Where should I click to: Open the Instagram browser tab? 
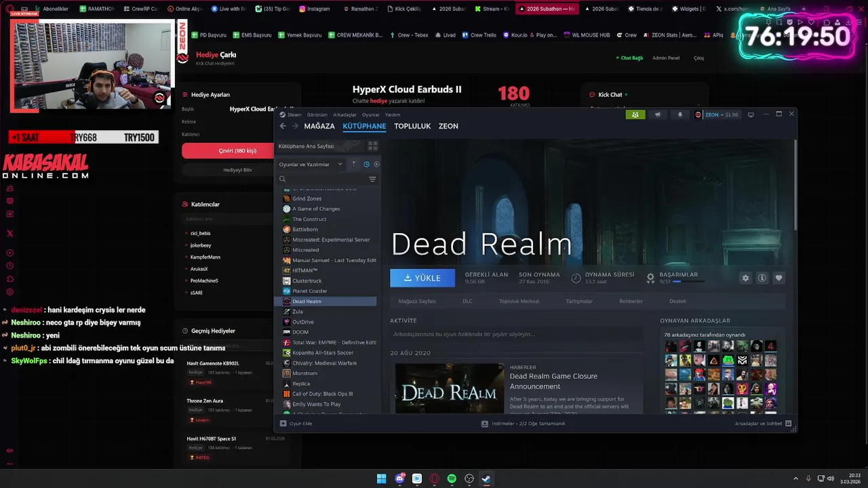[x=315, y=9]
